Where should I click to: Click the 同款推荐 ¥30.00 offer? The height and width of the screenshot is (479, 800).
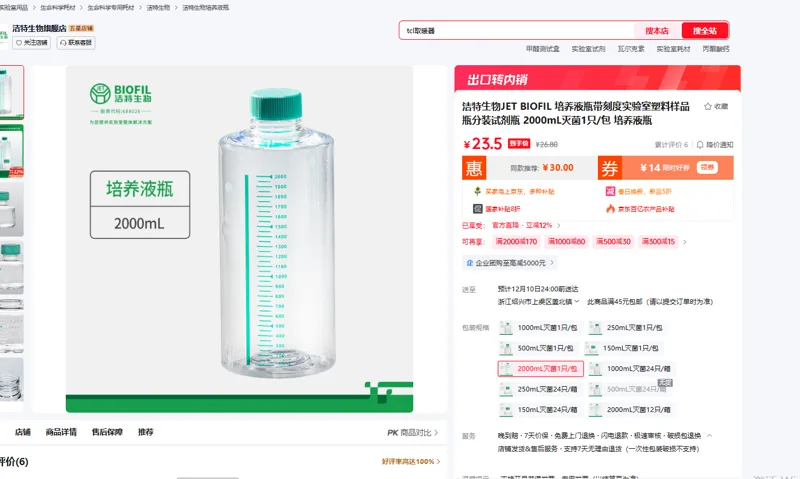[542, 168]
